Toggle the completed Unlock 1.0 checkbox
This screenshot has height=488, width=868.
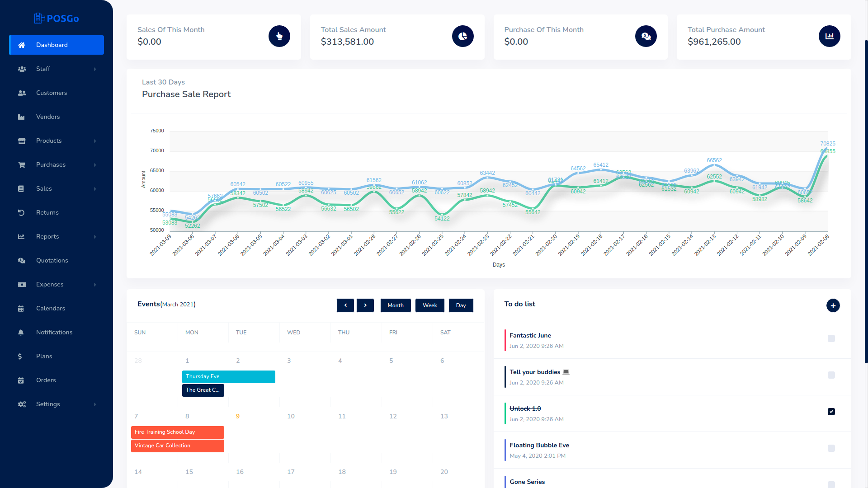click(832, 412)
